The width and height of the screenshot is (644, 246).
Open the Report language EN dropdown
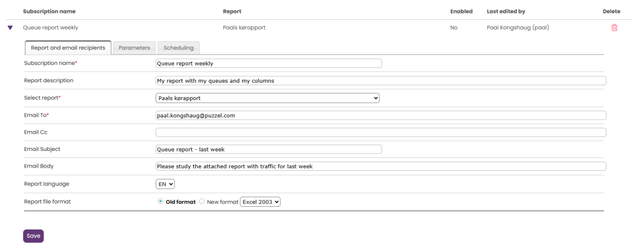tap(165, 184)
